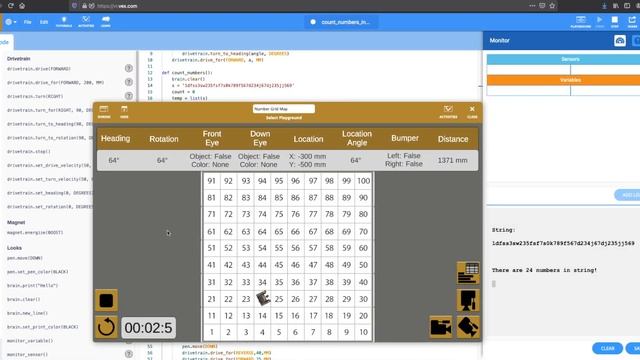Open the globe language selector in toolbar
The image size is (640, 360).
(x=10, y=22)
